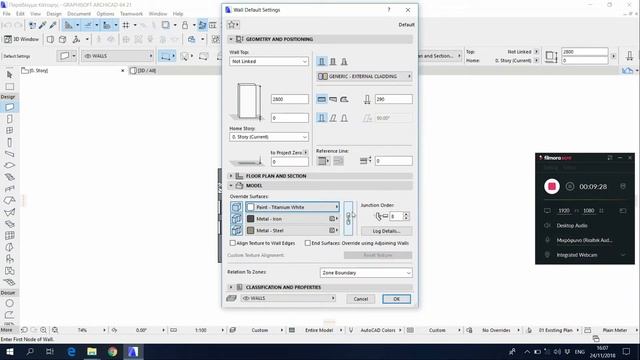
Task: Enable End Surfaces Override using Adjoining Walls
Action: 307,243
